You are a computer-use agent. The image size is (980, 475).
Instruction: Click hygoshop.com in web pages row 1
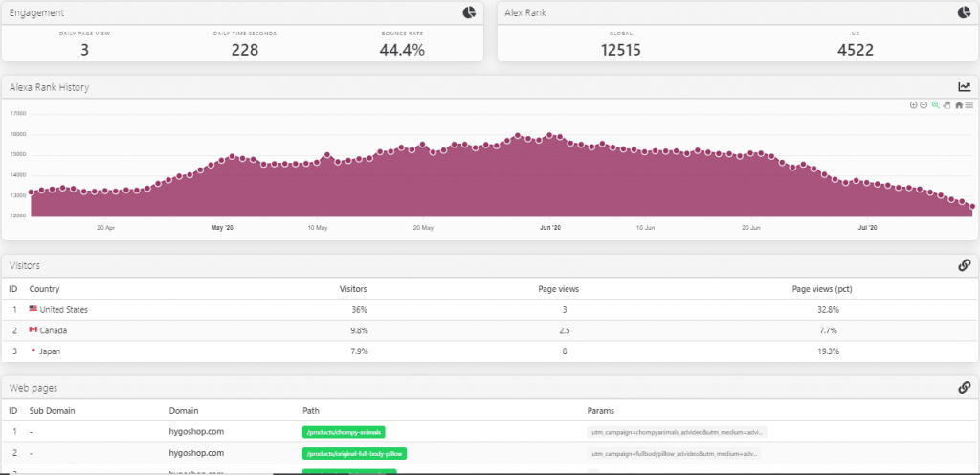point(196,431)
